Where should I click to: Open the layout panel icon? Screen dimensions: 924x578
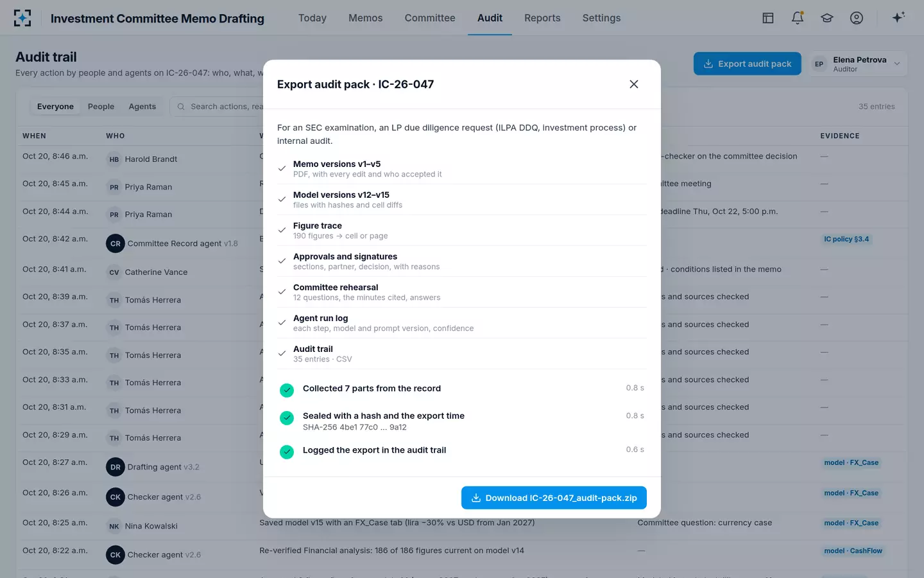click(x=768, y=18)
